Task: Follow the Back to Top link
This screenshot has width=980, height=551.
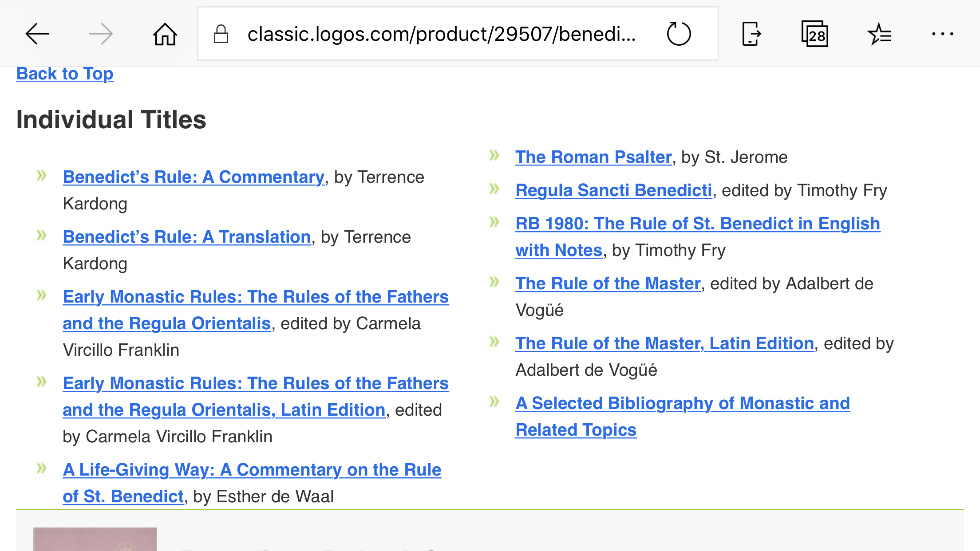Action: point(65,74)
